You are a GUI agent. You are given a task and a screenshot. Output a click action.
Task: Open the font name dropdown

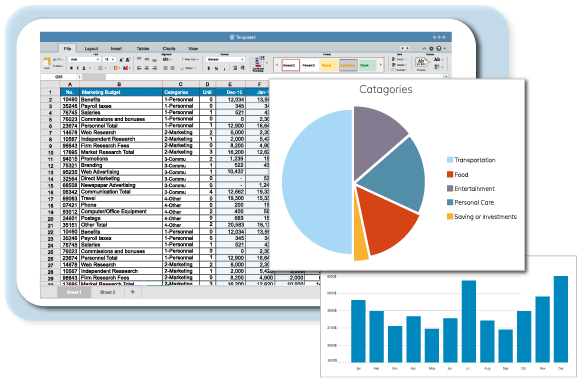coord(84,60)
